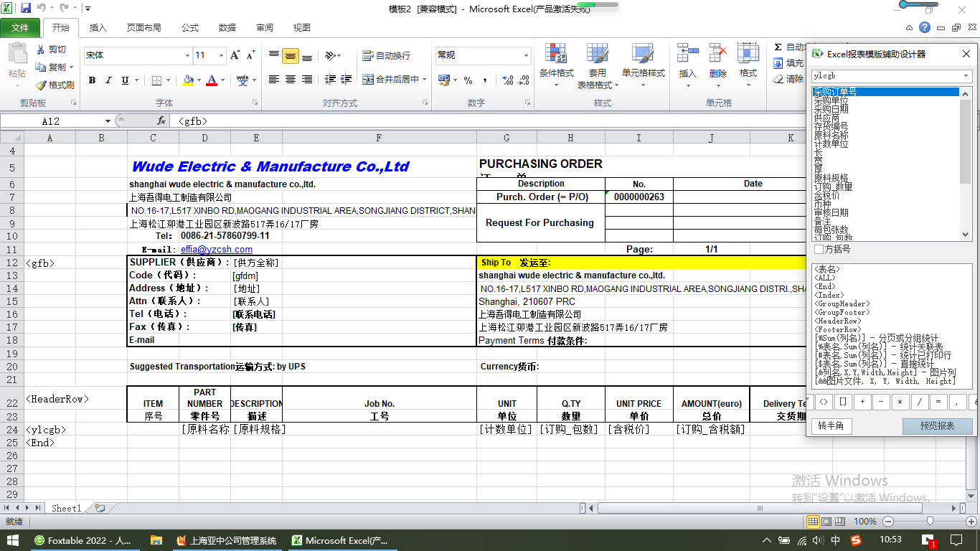Apply underline with the U icon
The width and height of the screenshot is (980, 551).
[x=125, y=80]
